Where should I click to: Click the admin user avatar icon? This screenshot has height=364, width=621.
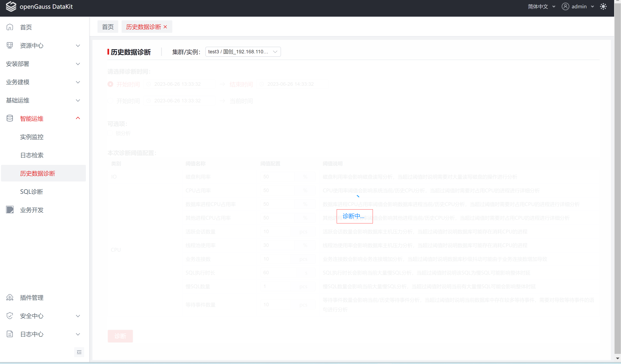[x=565, y=7]
